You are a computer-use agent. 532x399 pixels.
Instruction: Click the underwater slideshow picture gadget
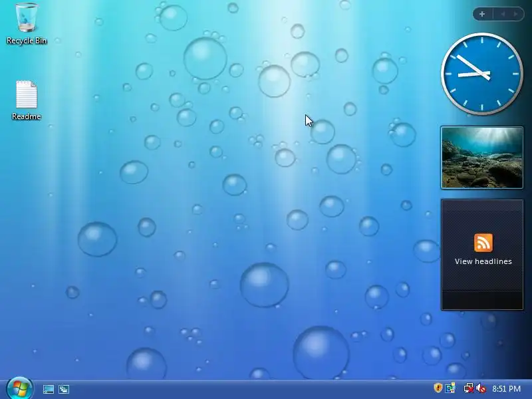tap(481, 158)
